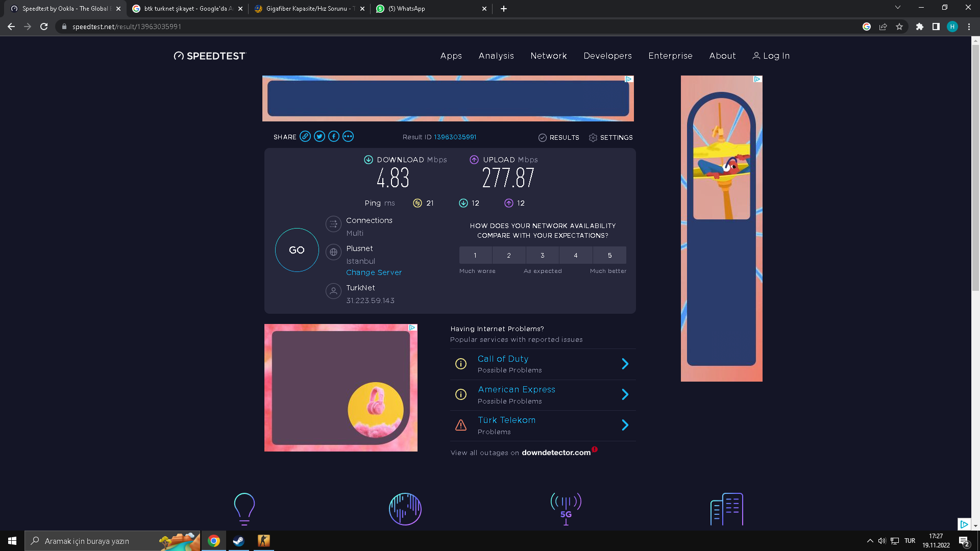980x551 pixels.
Task: Expand American Express outage details
Action: 625,394
